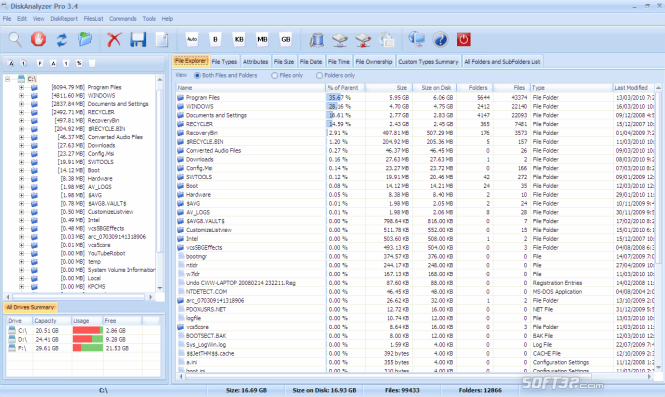
Task: Switch size units to GB
Action: click(x=286, y=39)
